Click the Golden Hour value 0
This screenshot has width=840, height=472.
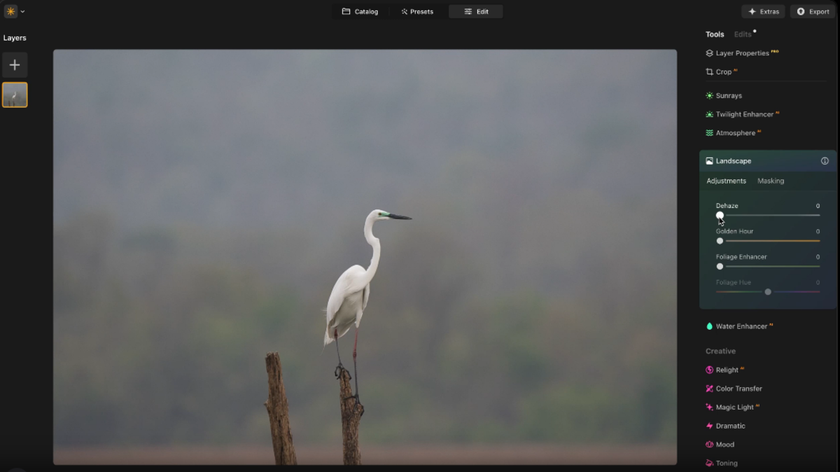tap(818, 231)
